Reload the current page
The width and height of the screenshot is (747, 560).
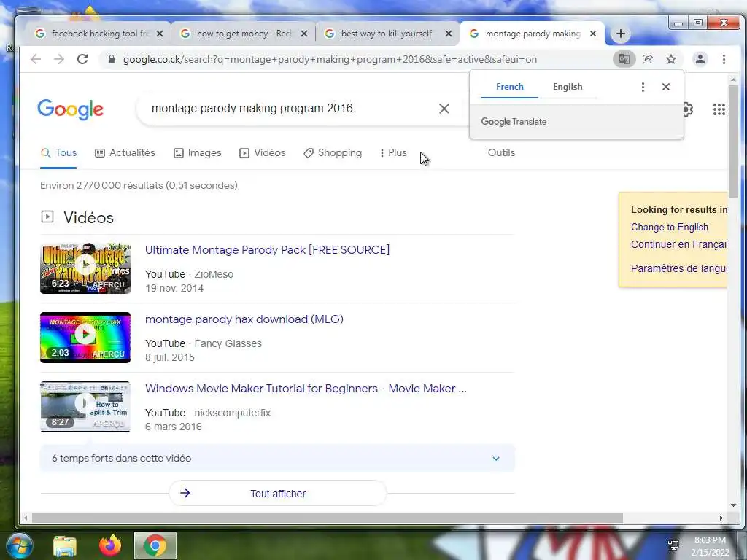82,59
